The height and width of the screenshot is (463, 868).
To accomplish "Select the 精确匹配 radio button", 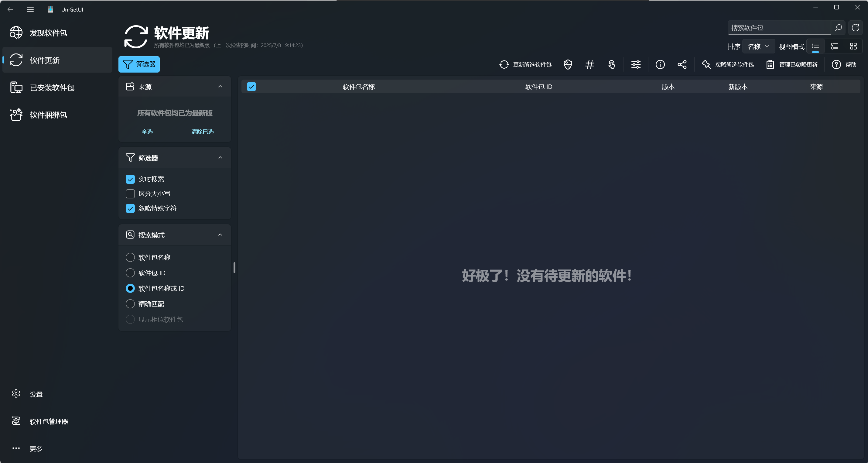I will click(x=130, y=304).
